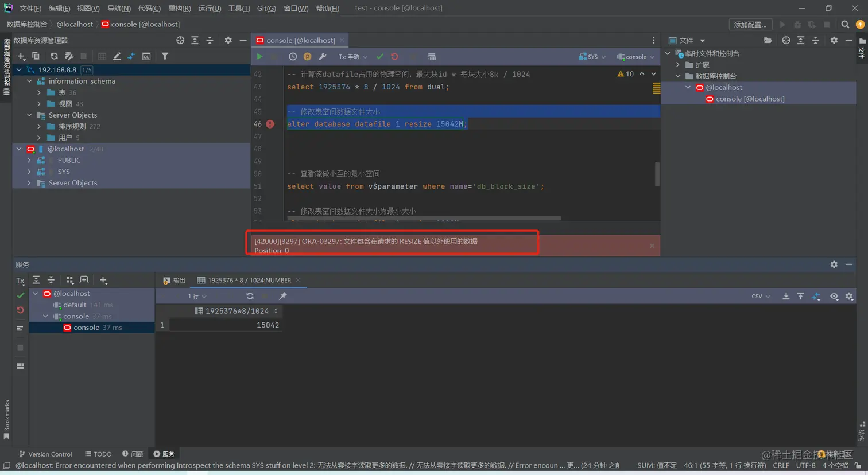Switch to the 输出 tab
Image resolution: width=868 pixels, height=475 pixels.
(x=175, y=280)
